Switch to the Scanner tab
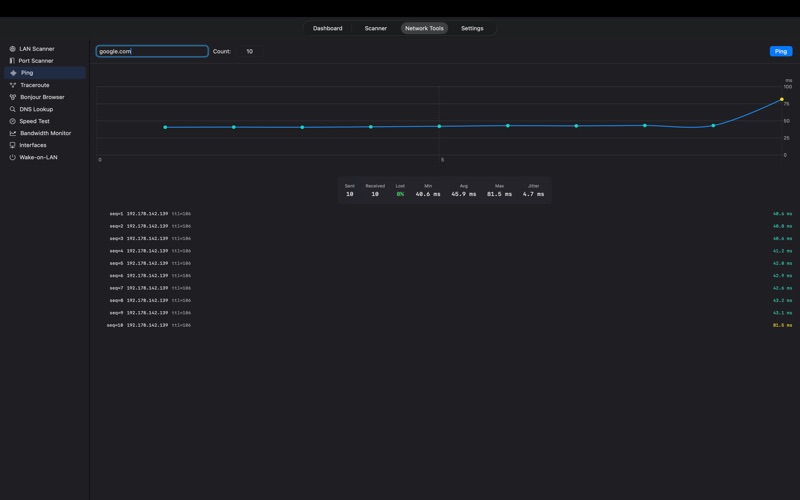800x500 pixels. point(376,29)
